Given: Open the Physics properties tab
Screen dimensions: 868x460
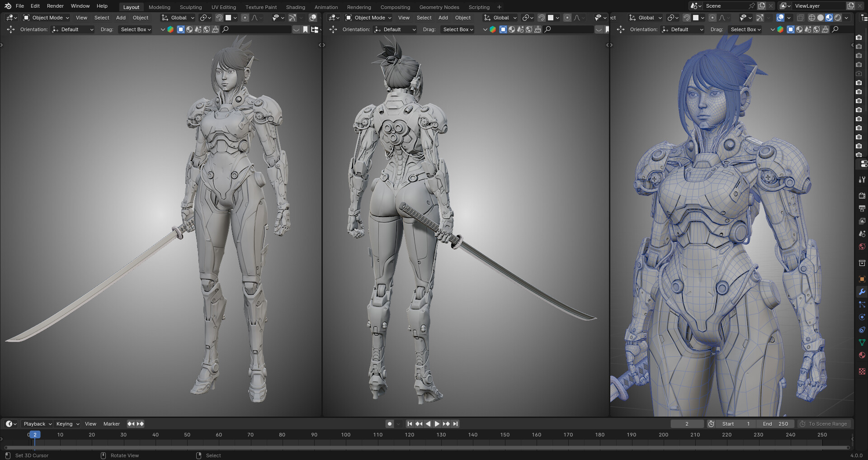Looking at the screenshot, I should 862,317.
